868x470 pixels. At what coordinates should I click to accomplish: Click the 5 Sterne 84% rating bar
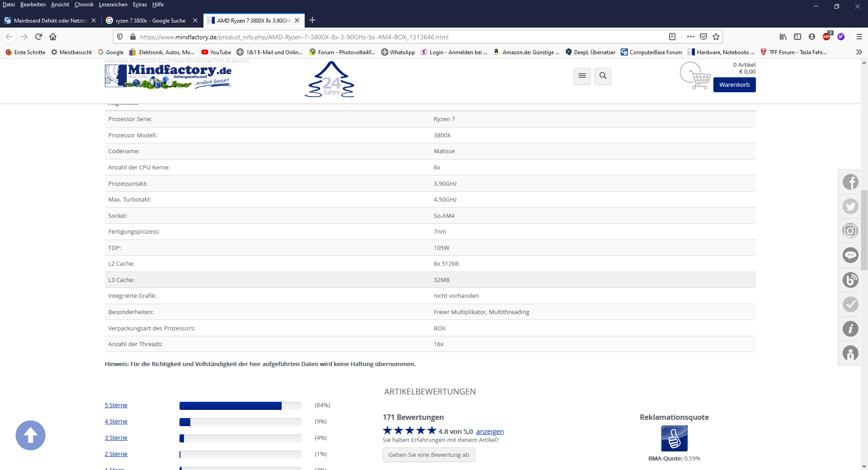pos(241,406)
